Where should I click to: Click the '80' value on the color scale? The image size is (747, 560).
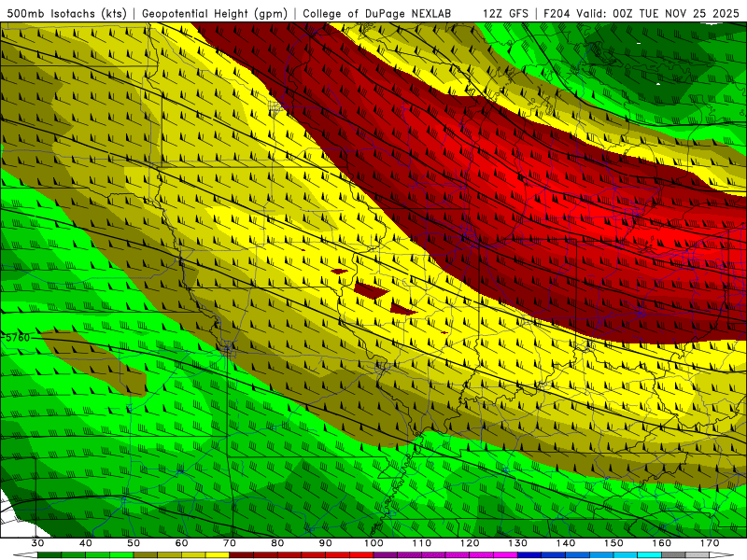(277, 543)
